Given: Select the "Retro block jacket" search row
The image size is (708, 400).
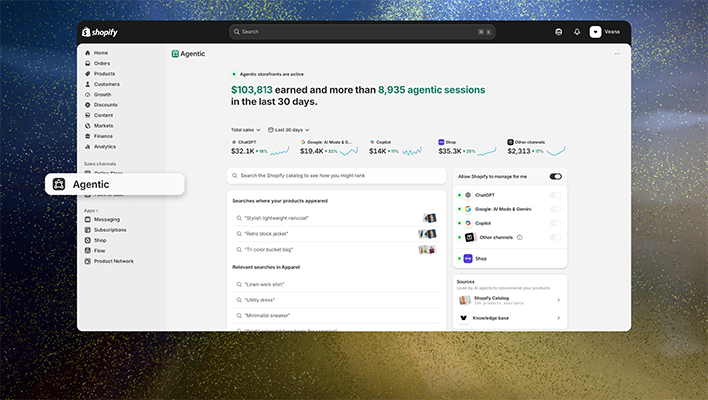Looking at the screenshot, I should (x=336, y=234).
